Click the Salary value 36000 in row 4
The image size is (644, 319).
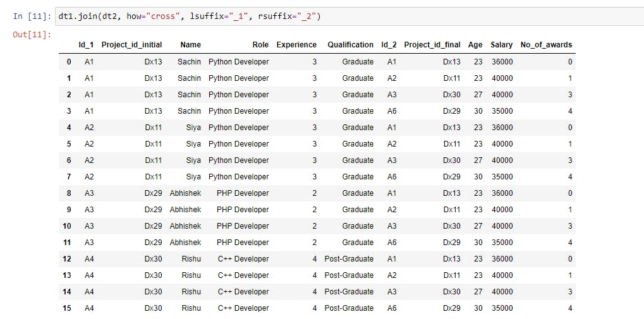pos(502,128)
